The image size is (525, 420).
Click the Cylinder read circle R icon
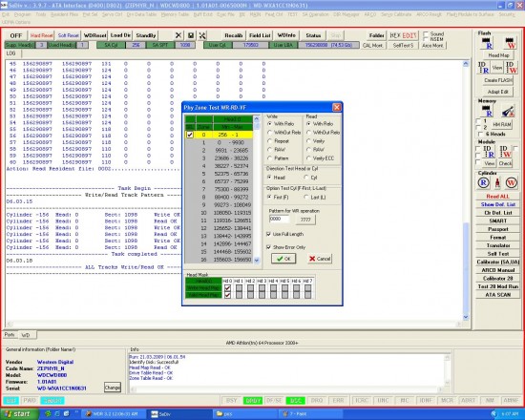(x=484, y=182)
